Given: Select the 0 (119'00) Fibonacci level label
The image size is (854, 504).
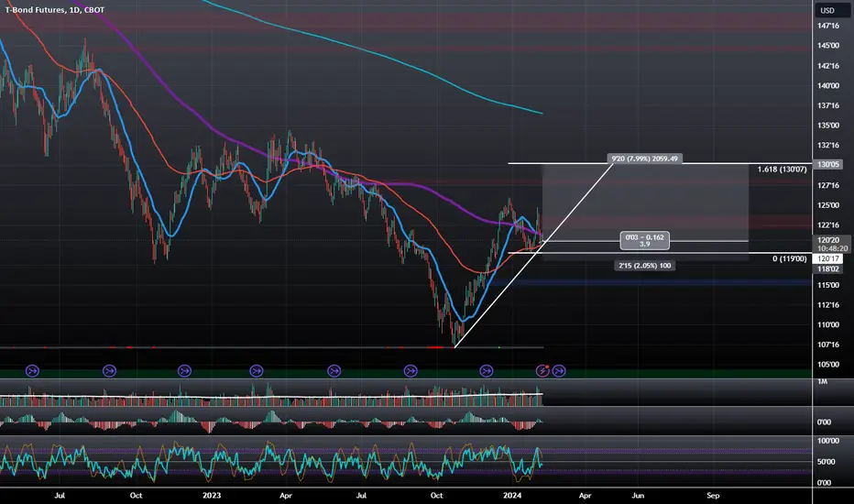Looking at the screenshot, I should (x=789, y=258).
